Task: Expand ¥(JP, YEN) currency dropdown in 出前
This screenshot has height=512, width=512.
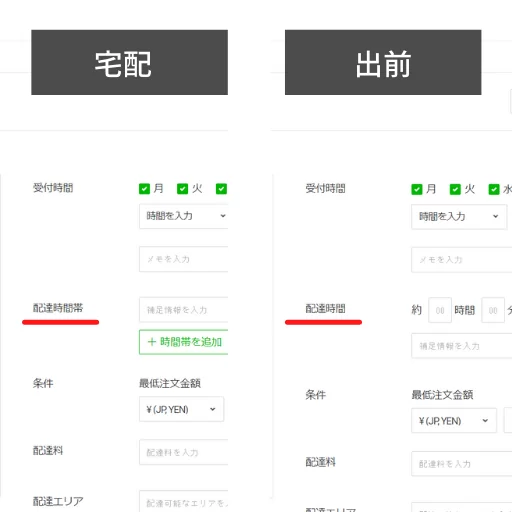Action: 454,421
